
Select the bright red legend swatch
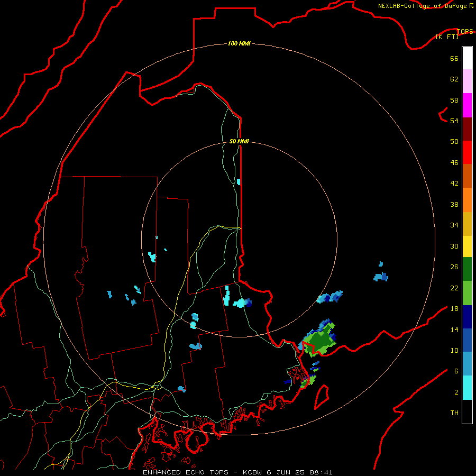coord(467,152)
